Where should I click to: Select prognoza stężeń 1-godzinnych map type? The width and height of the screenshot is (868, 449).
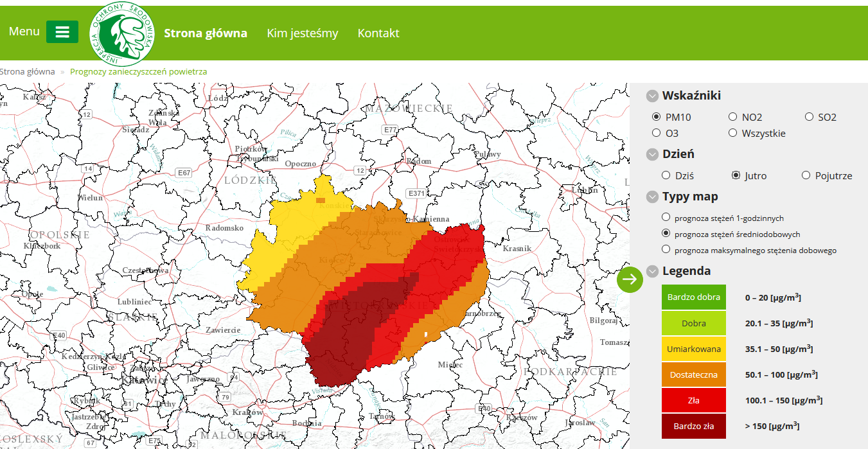[x=666, y=217]
